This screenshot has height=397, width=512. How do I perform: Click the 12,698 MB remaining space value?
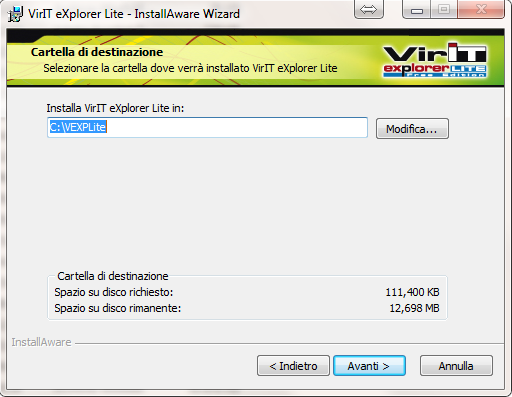point(414,308)
